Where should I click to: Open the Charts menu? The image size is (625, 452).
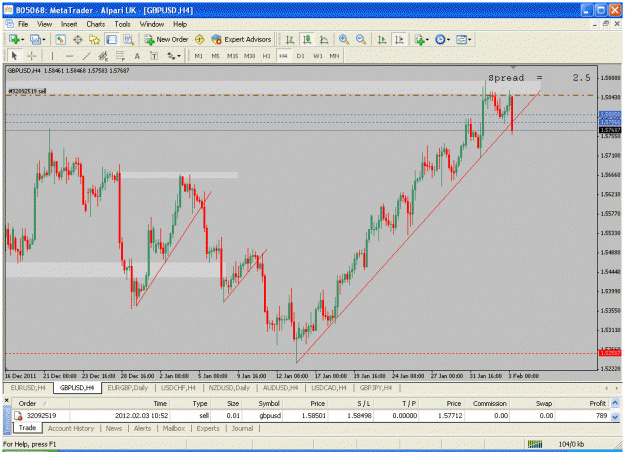(x=96, y=24)
